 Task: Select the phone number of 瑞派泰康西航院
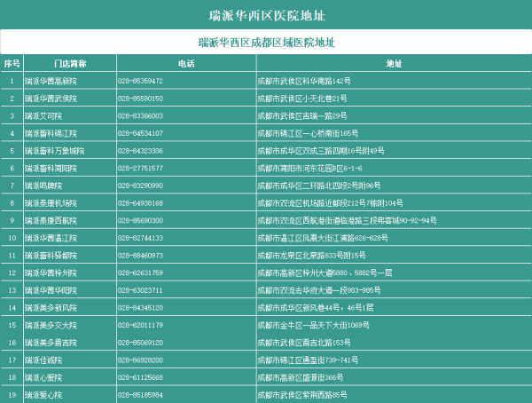(x=140, y=221)
